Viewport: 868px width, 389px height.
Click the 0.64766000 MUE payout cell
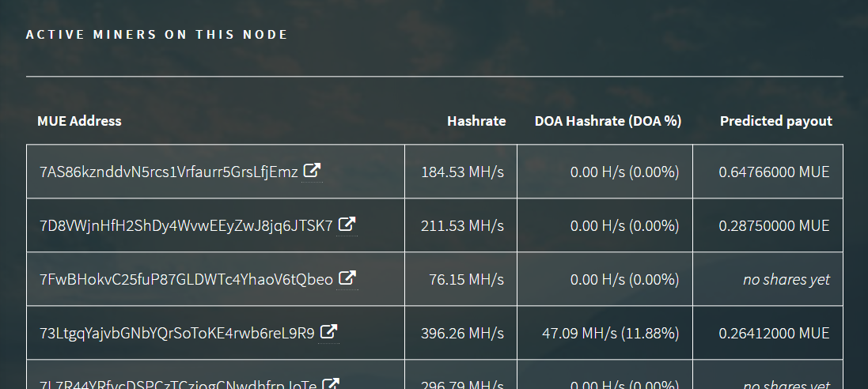click(768, 172)
